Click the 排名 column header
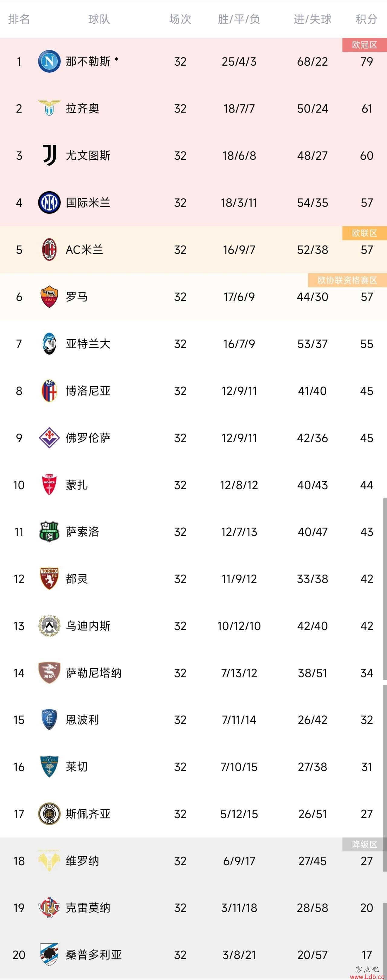This screenshot has height=980, width=387. point(19,19)
